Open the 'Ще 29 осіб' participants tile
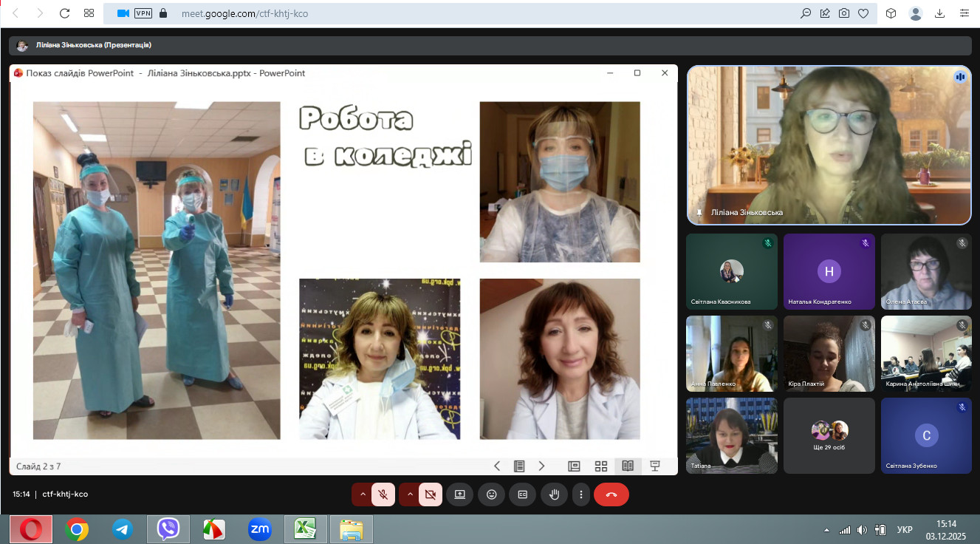This screenshot has width=980, height=544. click(829, 436)
